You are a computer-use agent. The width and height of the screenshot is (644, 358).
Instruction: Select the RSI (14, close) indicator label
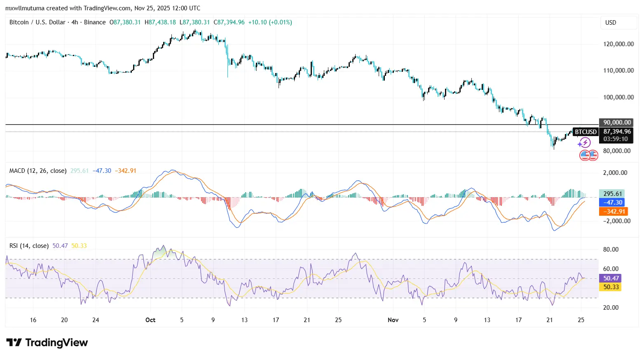tap(29, 245)
